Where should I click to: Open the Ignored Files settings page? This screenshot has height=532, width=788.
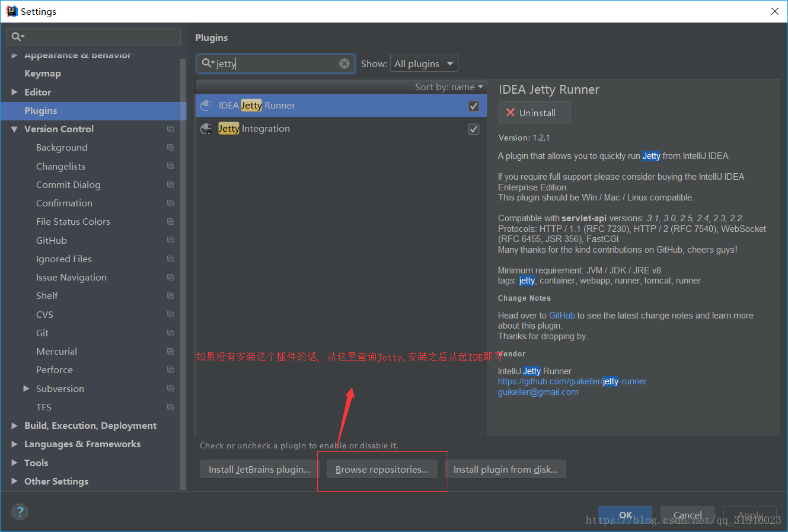coord(64,259)
